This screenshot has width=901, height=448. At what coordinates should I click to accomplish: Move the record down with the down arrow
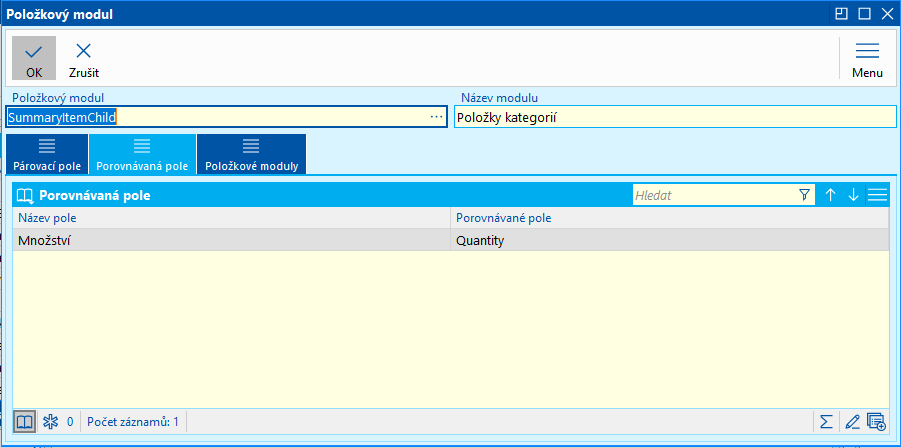tap(853, 195)
